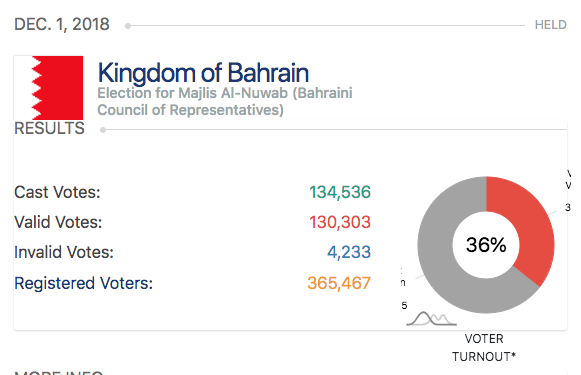
Task: Click the amCharts logo icon below chart
Action: point(431,319)
